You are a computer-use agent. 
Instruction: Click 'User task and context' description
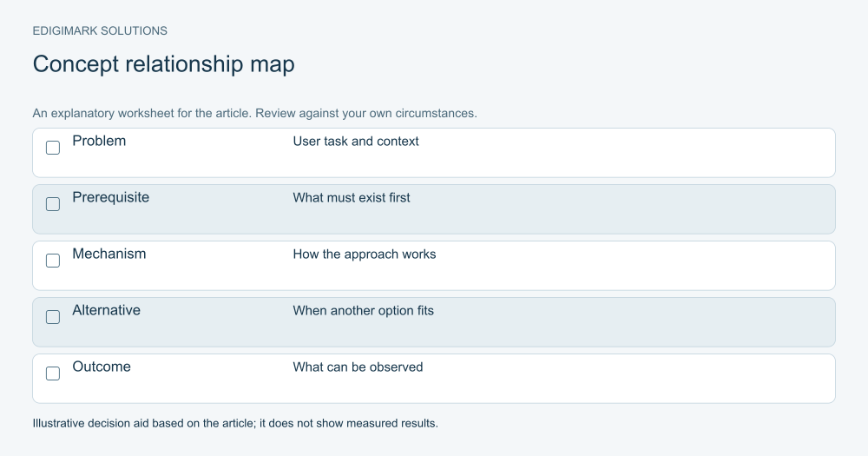pos(355,142)
